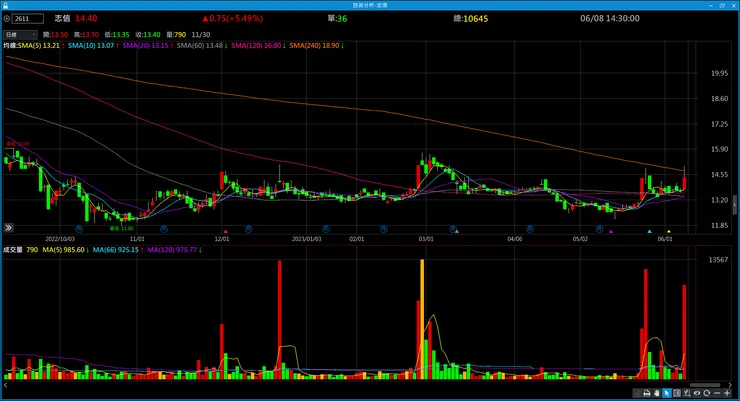Click the change value 0.75(+5.49%)
The image size is (740, 401).
[x=233, y=18]
